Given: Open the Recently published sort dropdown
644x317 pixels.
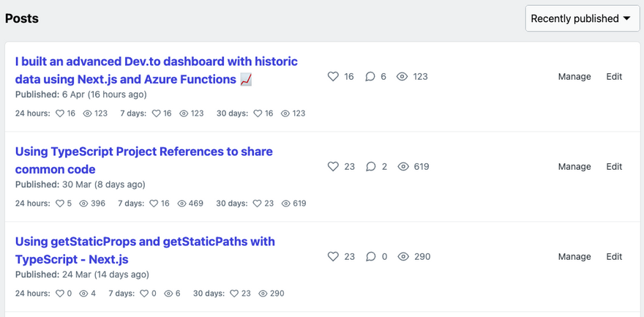Looking at the screenshot, I should click(x=583, y=18).
